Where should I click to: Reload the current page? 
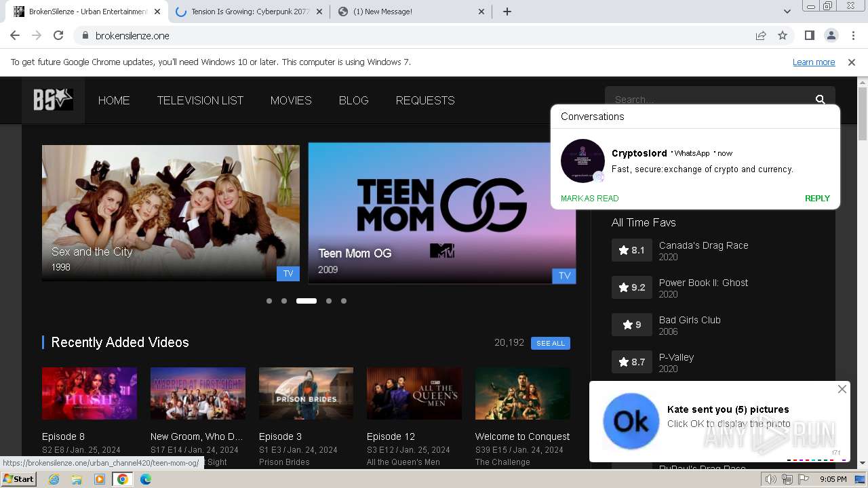point(58,35)
